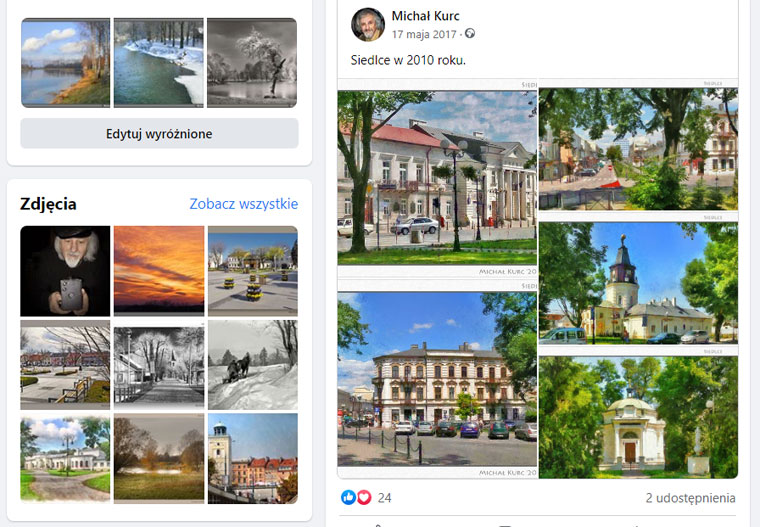Open the 24 reactions count
760x527 pixels.
point(384,498)
